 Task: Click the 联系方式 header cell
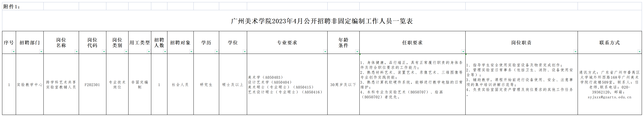[x=610, y=43]
